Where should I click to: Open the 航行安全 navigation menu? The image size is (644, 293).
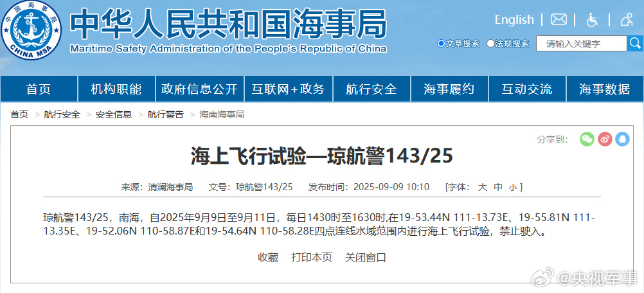point(371,89)
